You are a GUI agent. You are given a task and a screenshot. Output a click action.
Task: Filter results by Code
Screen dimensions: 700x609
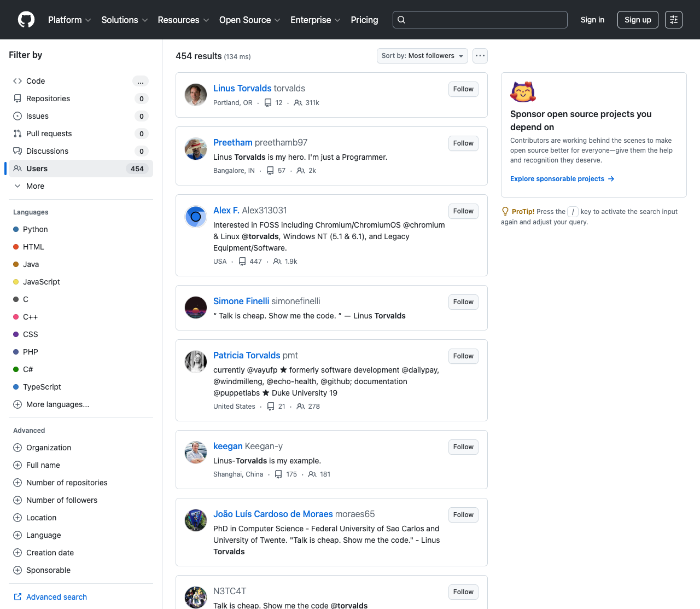[x=81, y=81]
